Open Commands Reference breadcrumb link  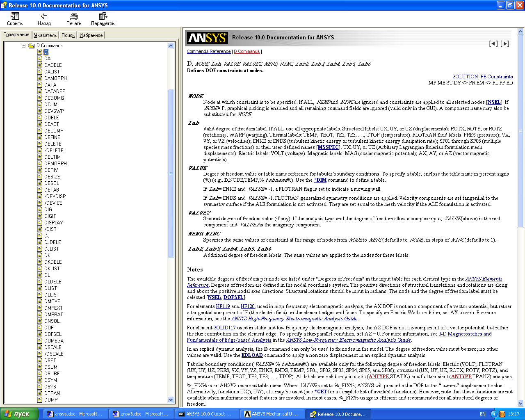point(209,51)
